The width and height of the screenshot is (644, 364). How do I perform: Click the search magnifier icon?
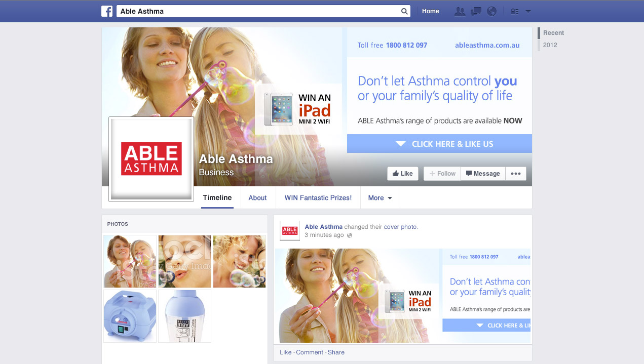coord(404,11)
